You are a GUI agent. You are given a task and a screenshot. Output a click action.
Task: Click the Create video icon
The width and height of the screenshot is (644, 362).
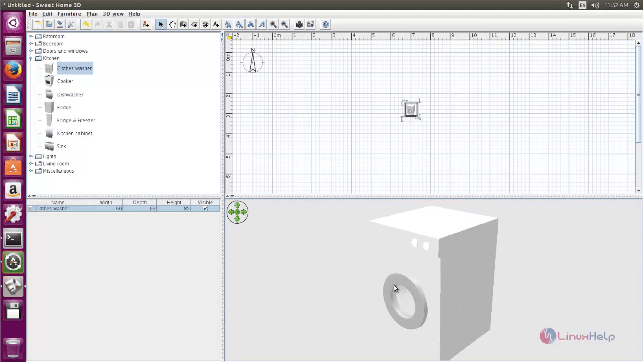coord(310,24)
